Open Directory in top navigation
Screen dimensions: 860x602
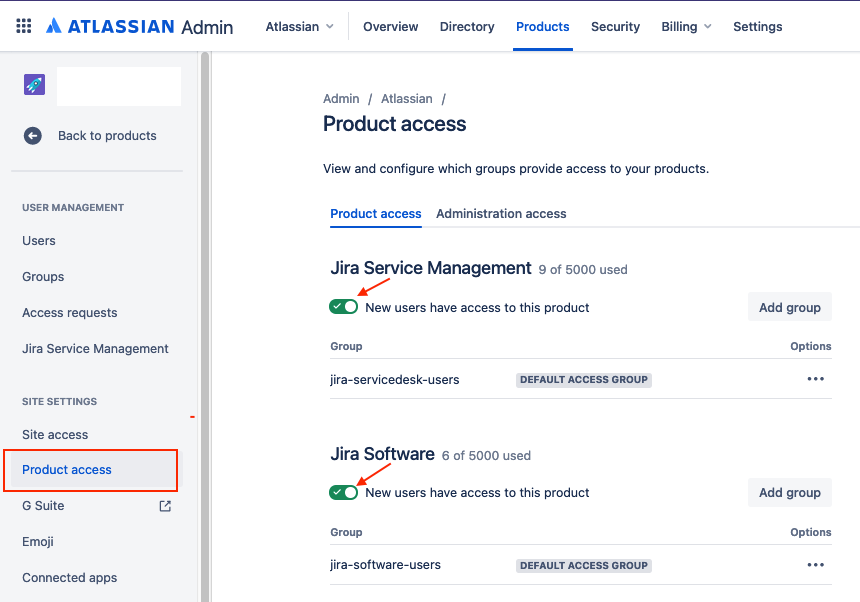467,26
